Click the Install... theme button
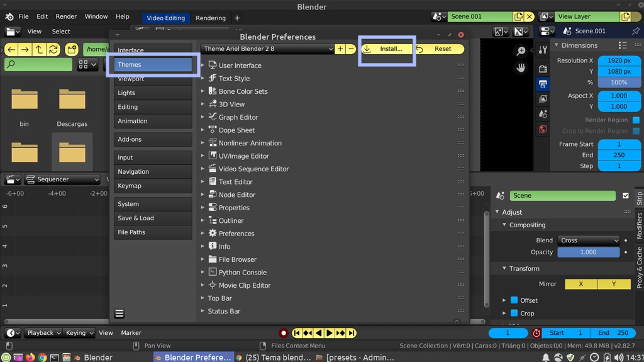The height and width of the screenshot is (362, 644). pyautogui.click(x=387, y=48)
